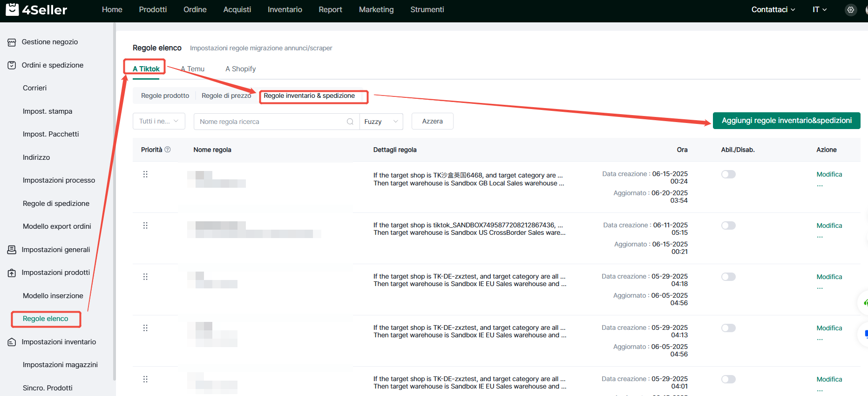Switch to the A Temu tab
The height and width of the screenshot is (396, 868).
coord(193,69)
